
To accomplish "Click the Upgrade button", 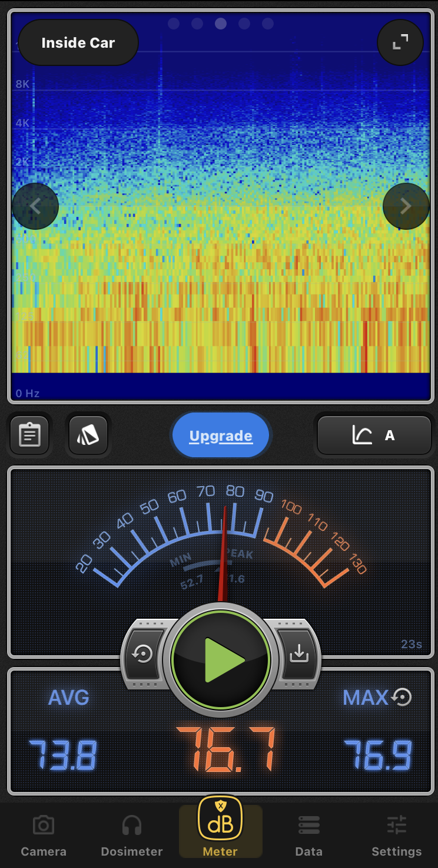I will (221, 436).
